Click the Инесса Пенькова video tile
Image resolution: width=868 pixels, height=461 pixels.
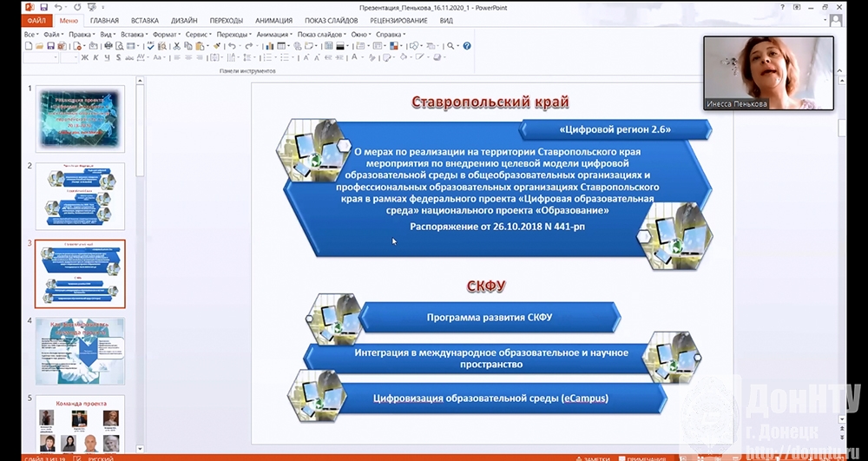pos(768,73)
